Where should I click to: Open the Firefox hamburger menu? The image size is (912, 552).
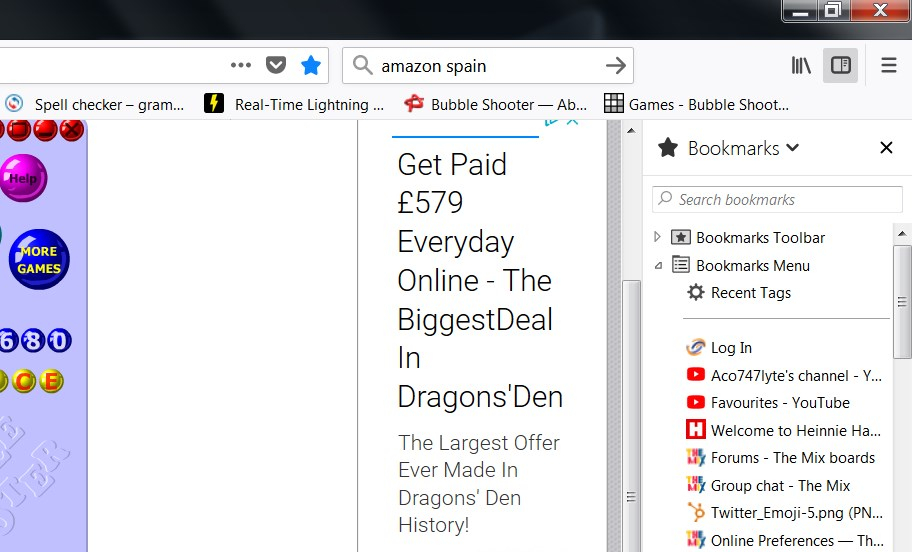[x=888, y=65]
